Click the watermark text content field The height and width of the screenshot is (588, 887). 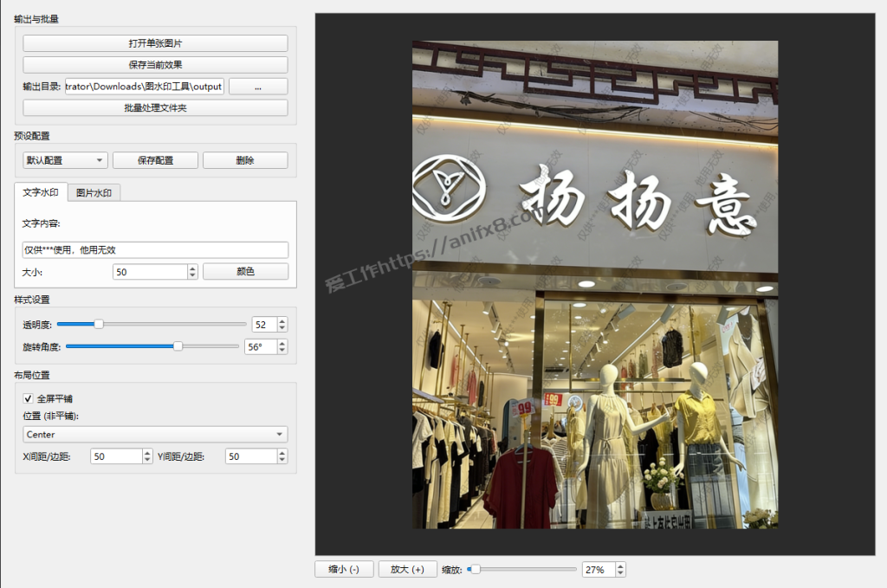[x=155, y=249]
